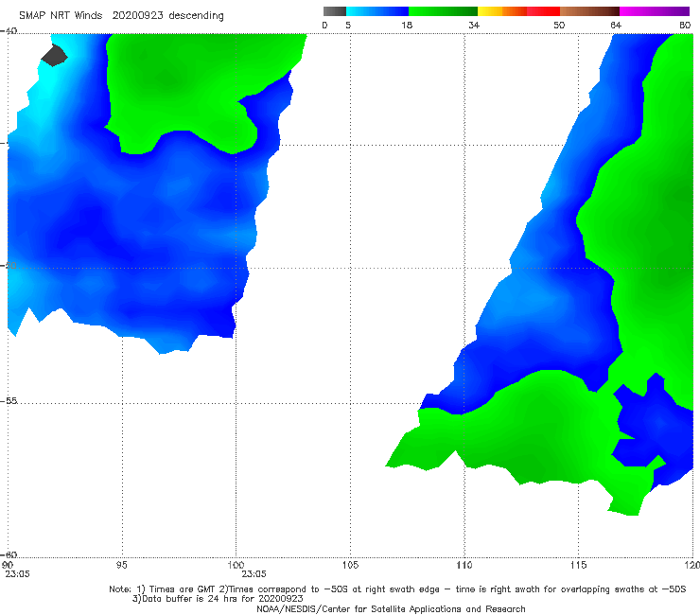700x615 pixels.
Task: Click the yellow-orange segment of the color bar
Action: (x=501, y=11)
